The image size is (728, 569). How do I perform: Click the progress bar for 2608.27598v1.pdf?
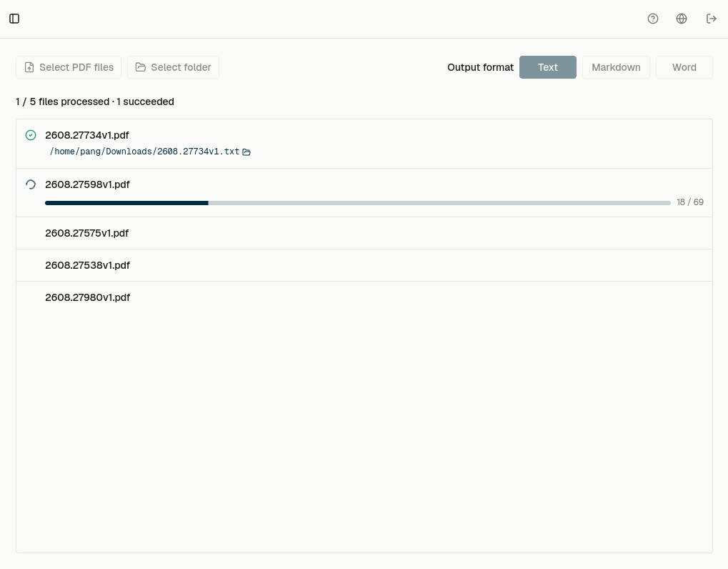(x=358, y=203)
